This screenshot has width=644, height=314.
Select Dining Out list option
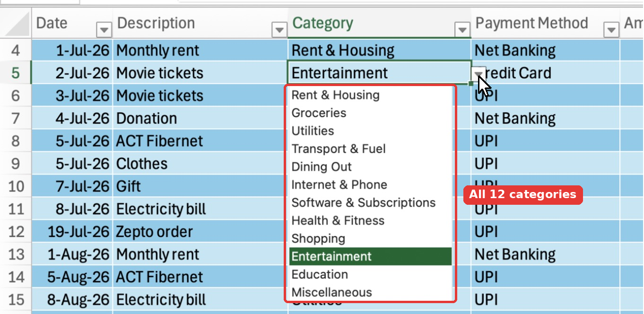[x=370, y=167]
